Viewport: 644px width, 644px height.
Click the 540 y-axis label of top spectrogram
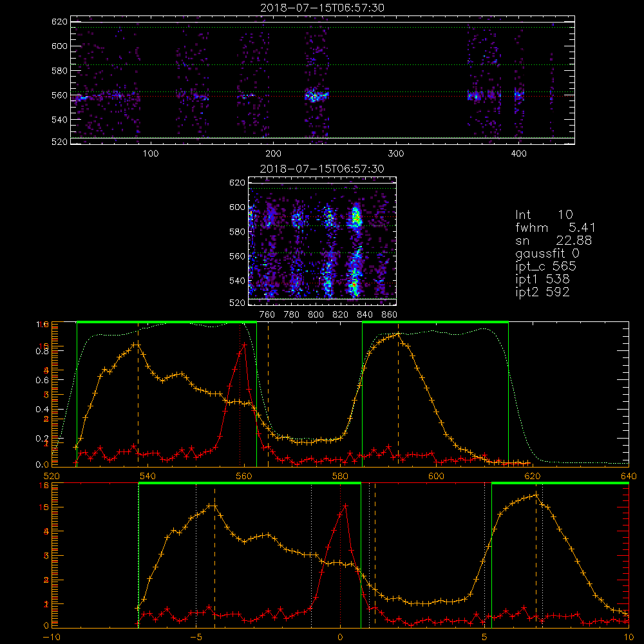59,120
